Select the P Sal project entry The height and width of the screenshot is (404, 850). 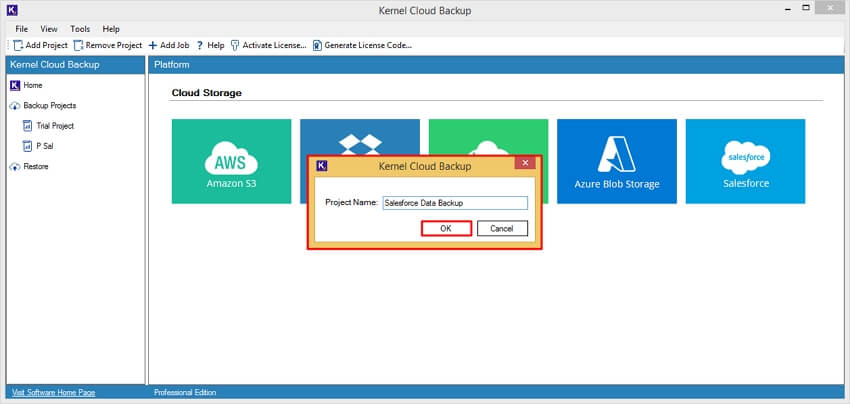44,146
